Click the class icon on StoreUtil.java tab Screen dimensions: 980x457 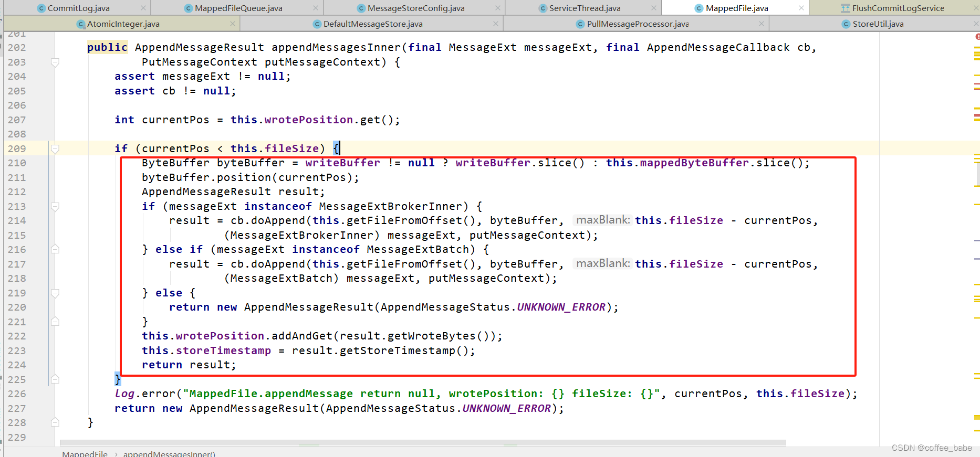(x=846, y=24)
